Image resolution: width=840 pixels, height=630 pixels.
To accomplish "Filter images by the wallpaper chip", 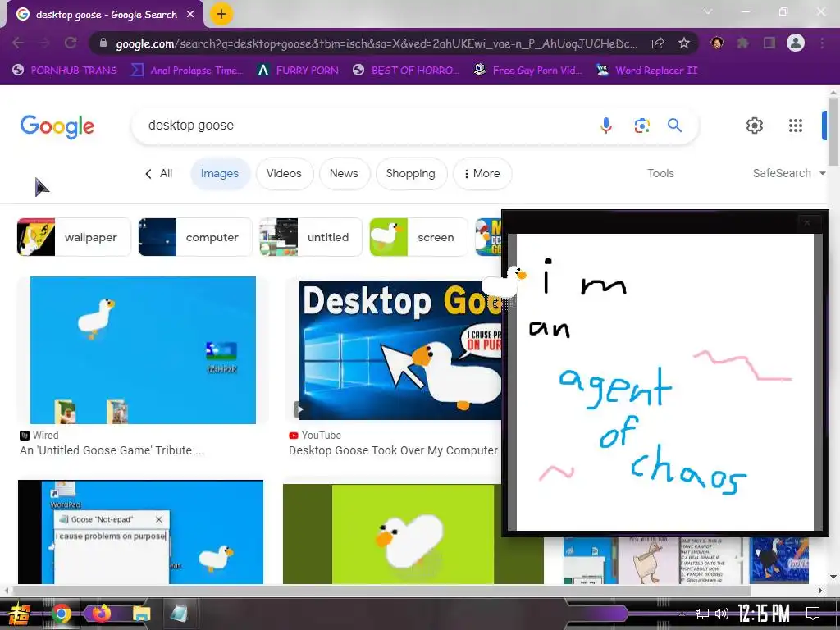I will [74, 237].
